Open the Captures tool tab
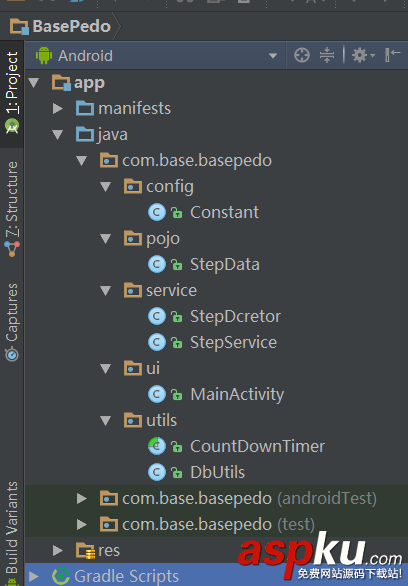This screenshot has height=586, width=408. tap(12, 322)
